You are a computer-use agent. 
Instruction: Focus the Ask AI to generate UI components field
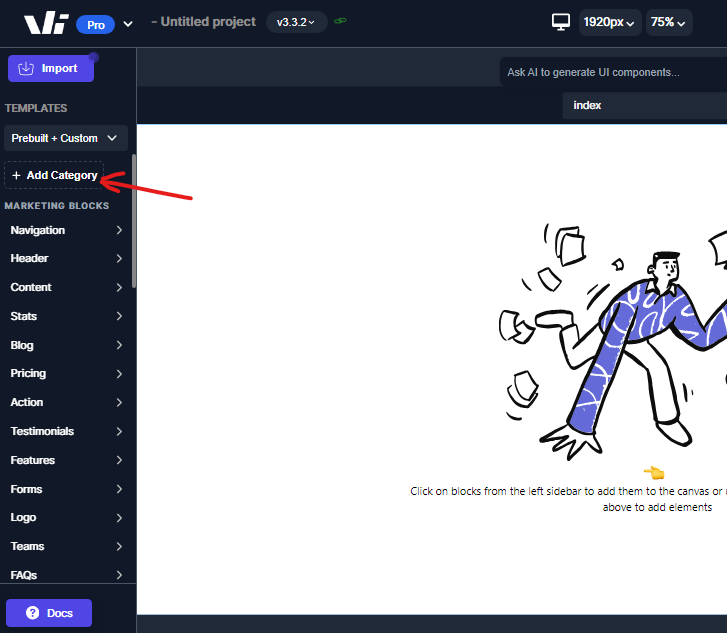pos(613,72)
